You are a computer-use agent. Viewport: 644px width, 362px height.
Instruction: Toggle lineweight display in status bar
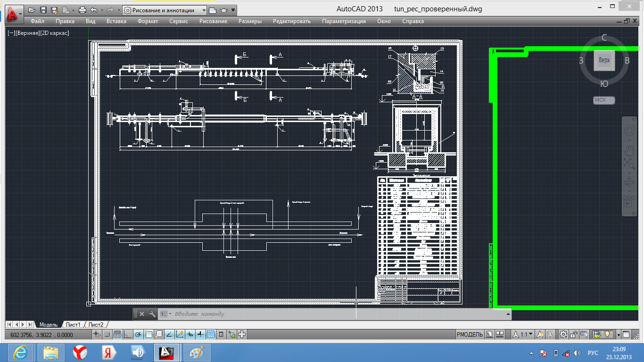(x=200, y=335)
